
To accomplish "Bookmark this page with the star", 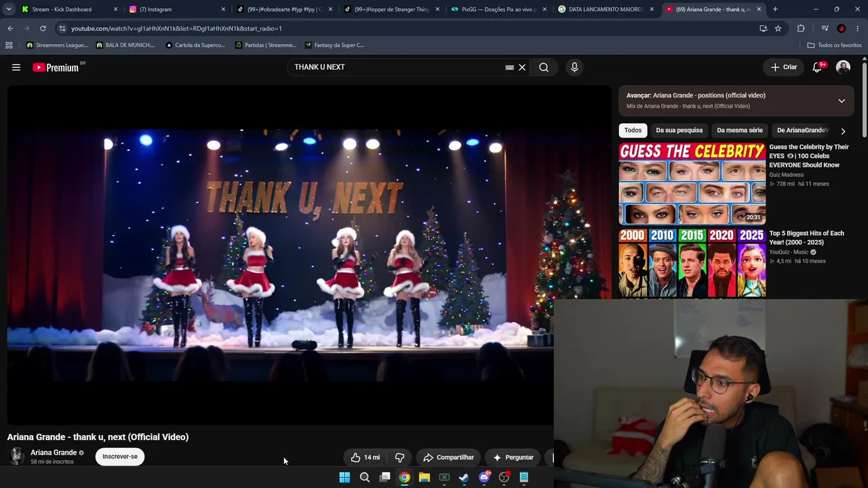I will click(x=778, y=28).
